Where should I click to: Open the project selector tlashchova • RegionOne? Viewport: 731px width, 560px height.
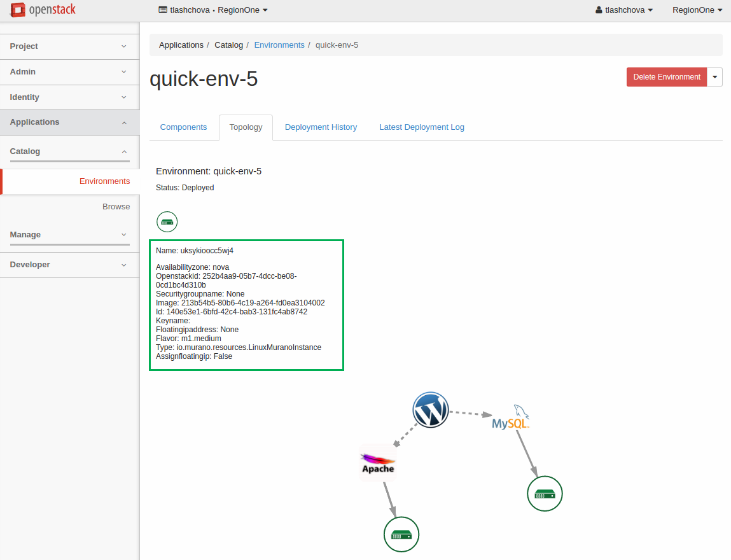[212, 10]
